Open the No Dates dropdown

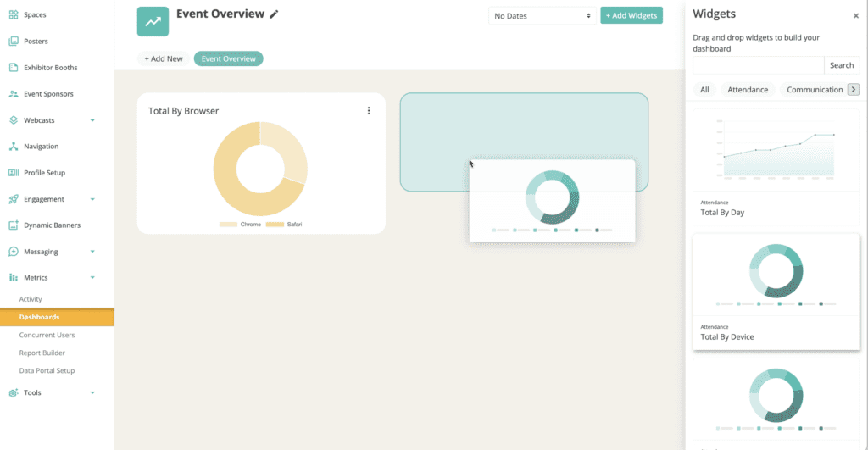point(542,16)
